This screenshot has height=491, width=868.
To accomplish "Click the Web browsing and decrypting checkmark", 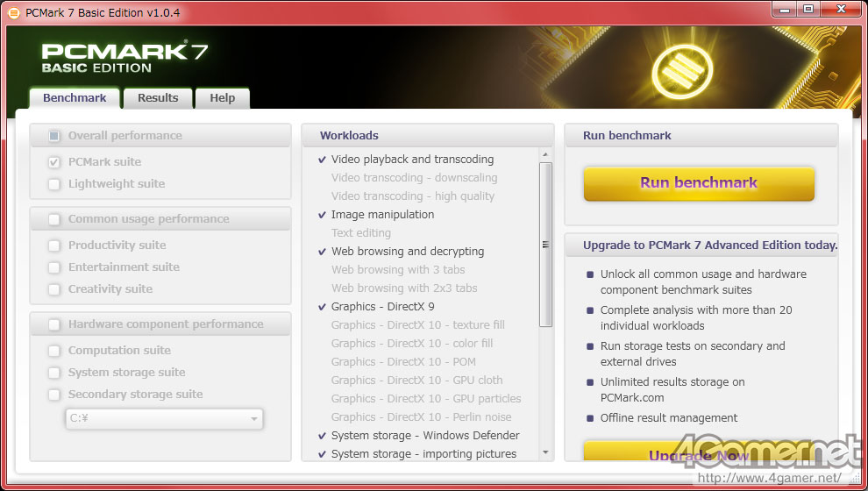I will click(x=323, y=252).
